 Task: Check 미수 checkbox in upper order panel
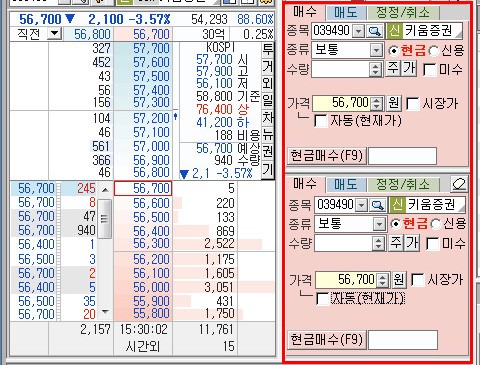pos(430,70)
